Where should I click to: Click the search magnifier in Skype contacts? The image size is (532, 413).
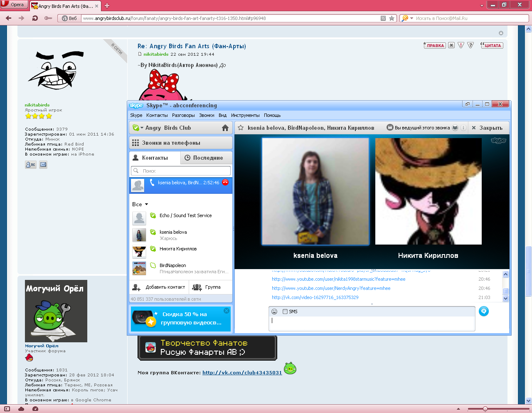click(136, 171)
